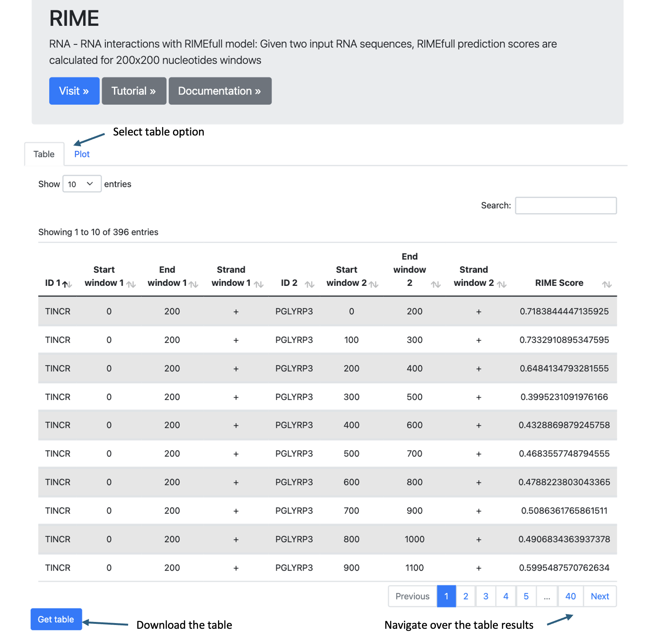Open the Documentation button

[220, 91]
